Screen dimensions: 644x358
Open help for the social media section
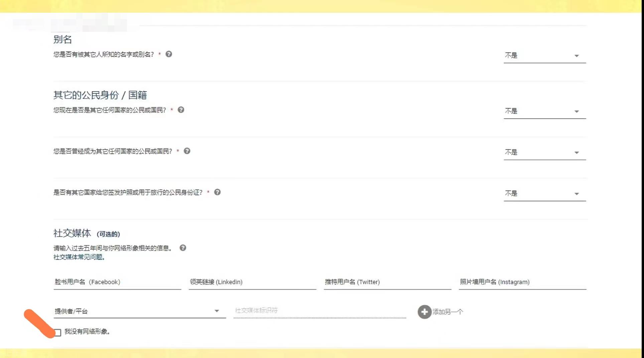pos(182,248)
